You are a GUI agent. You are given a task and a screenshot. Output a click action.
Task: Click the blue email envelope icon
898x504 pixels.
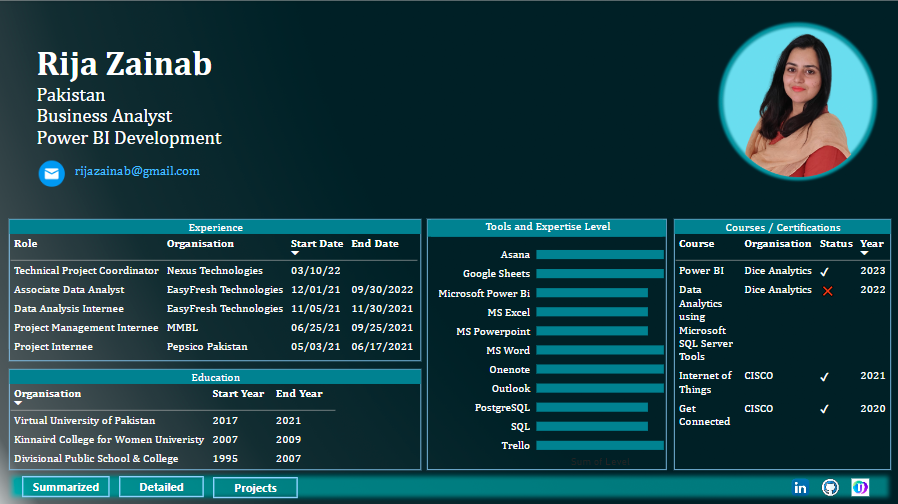click(x=51, y=173)
